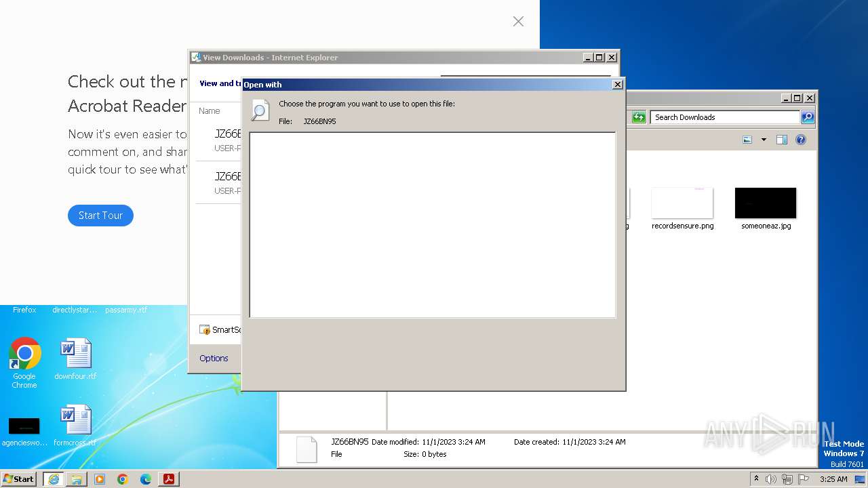Click the 3:25 AM clock
The image size is (868, 488).
(833, 479)
